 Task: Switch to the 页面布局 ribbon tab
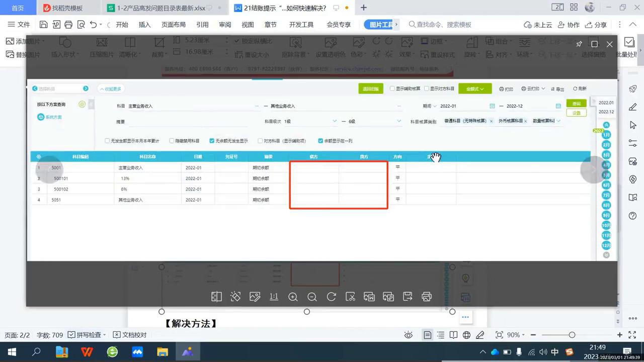(174, 24)
